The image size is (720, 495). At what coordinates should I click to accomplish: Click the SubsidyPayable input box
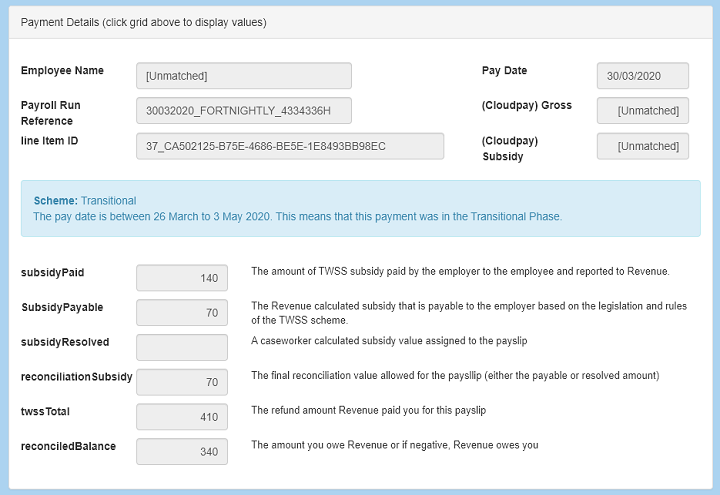(181, 313)
